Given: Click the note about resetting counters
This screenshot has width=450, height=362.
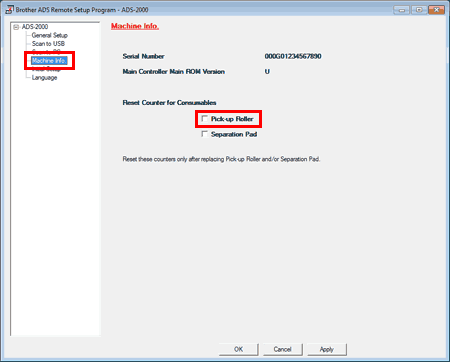Looking at the screenshot, I should [221, 159].
